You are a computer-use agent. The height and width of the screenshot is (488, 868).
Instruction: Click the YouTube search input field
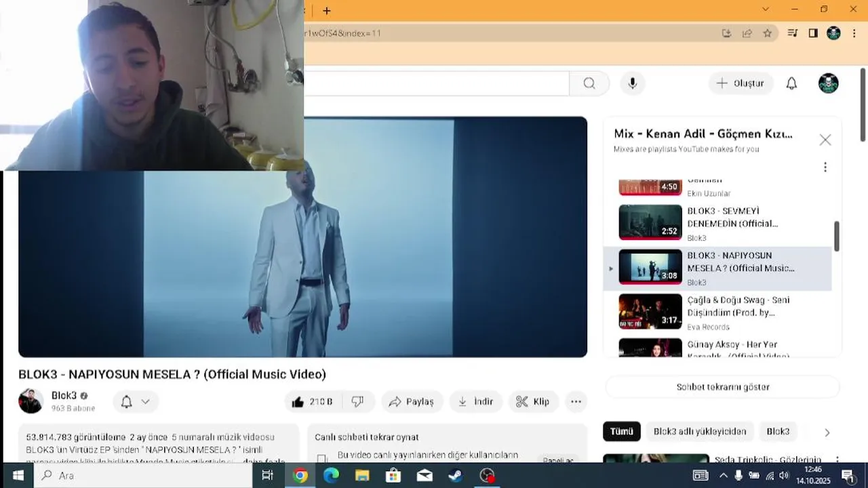coord(436,83)
